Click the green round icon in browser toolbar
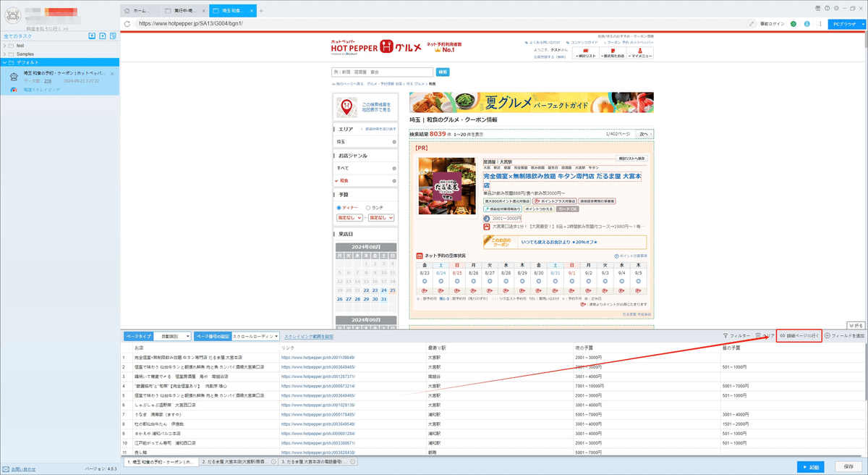 coord(793,24)
